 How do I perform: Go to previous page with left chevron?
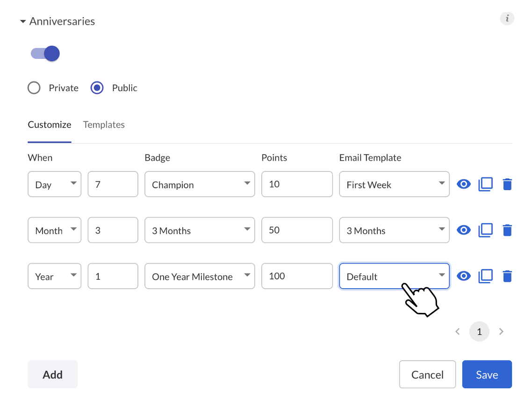[458, 332]
